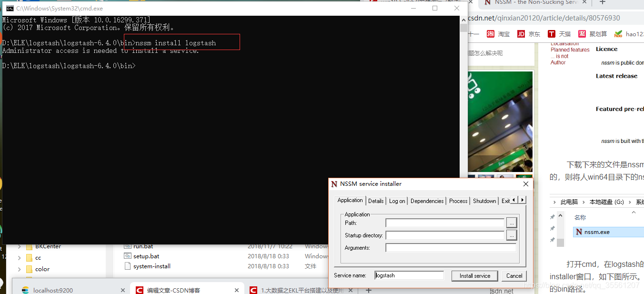
Task: Switch to 编辑文章-CSDN博客 browser tab
Action: 173,290
